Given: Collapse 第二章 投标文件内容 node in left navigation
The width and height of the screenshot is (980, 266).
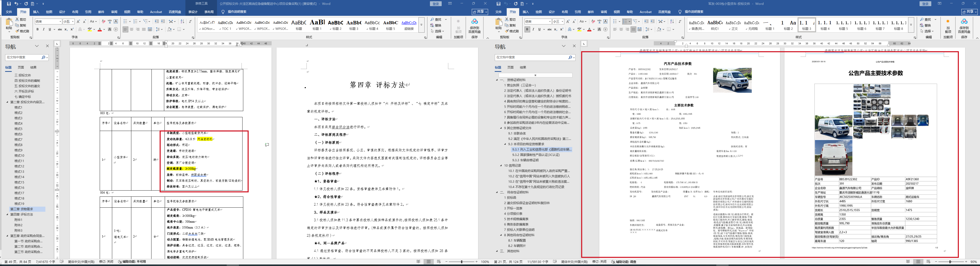Looking at the screenshot, I should point(7,102).
